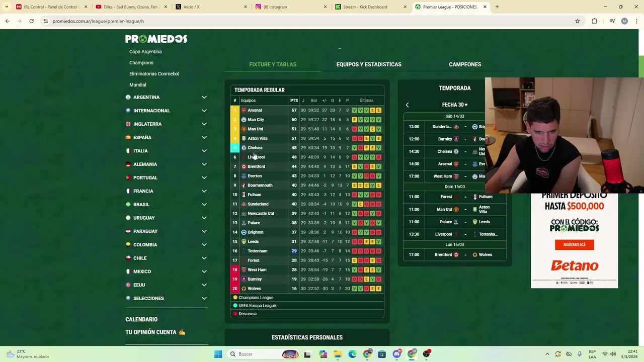Screen dimensions: 644x362
Task: Open Champions link in sidebar
Action: (x=141, y=63)
